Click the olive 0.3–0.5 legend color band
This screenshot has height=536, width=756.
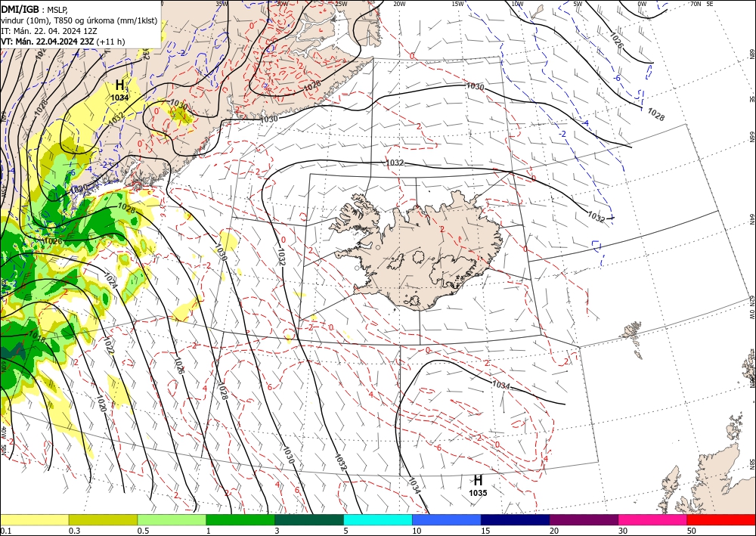coord(103,519)
